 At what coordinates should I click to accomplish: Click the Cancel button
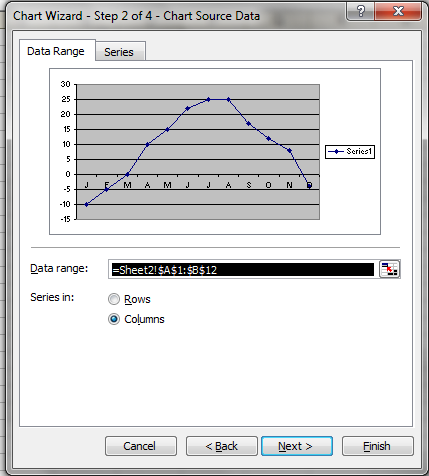coord(141,446)
